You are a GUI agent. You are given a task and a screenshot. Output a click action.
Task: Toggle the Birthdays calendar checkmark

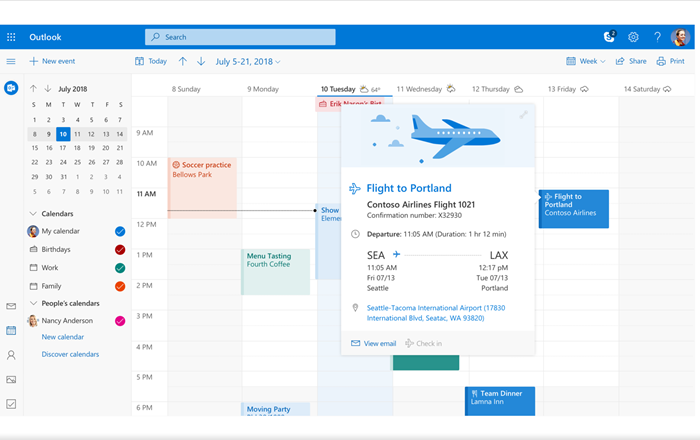pos(120,250)
